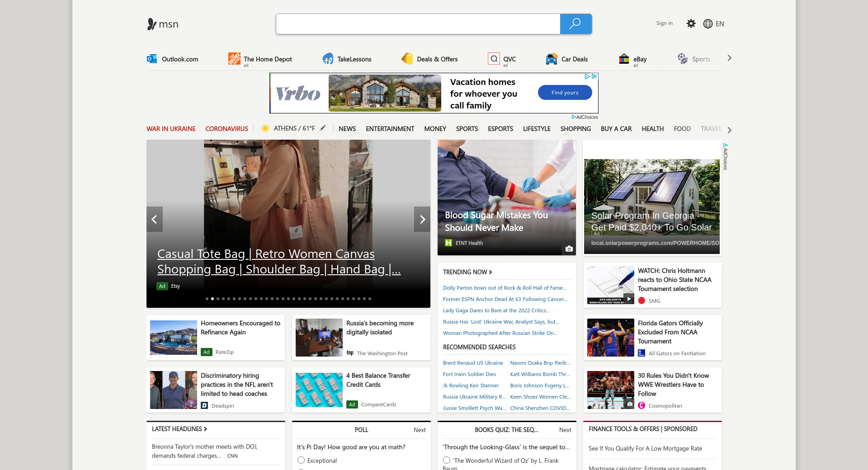Click the eBay shopping bag icon
This screenshot has height=470, width=868.
point(624,59)
